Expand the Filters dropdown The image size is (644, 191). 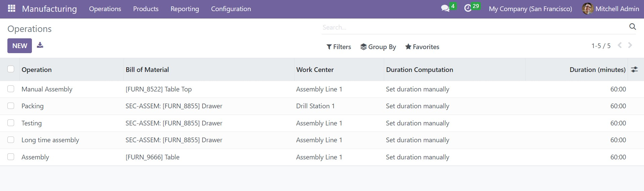(x=338, y=47)
